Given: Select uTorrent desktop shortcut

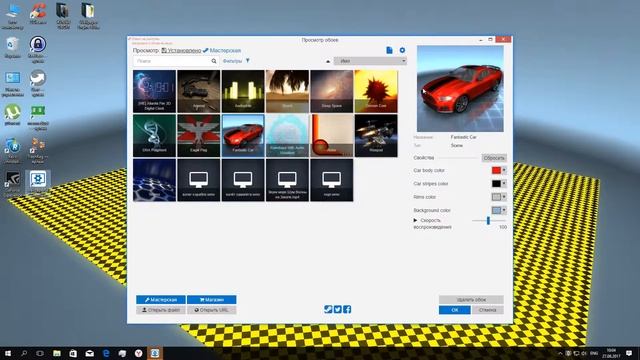Looking at the screenshot, I should pyautogui.click(x=13, y=114).
